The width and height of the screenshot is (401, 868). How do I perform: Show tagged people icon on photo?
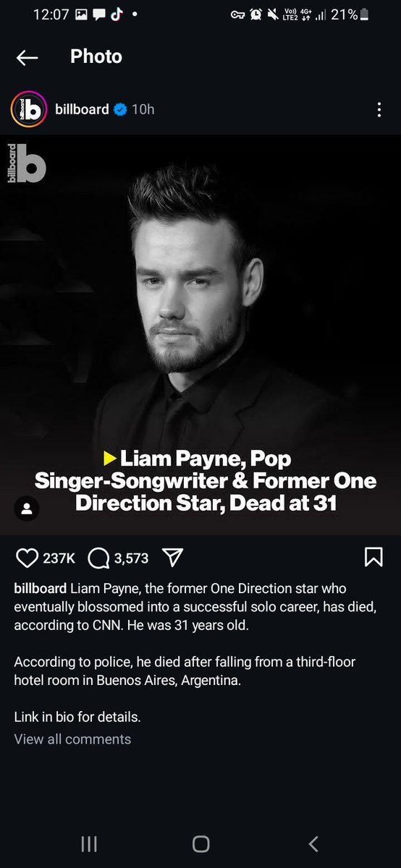28,509
